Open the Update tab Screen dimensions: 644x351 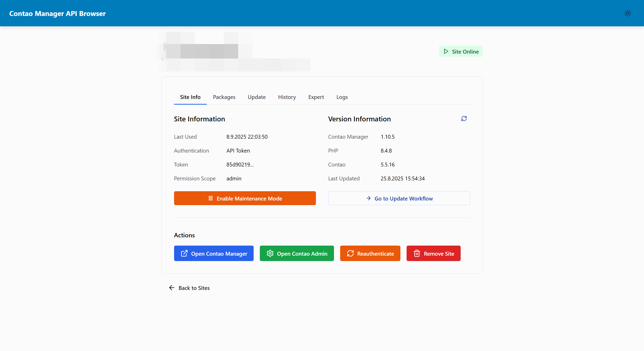(256, 97)
